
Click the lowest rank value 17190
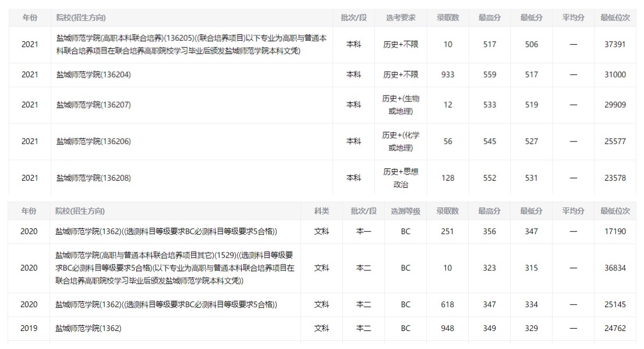click(615, 231)
